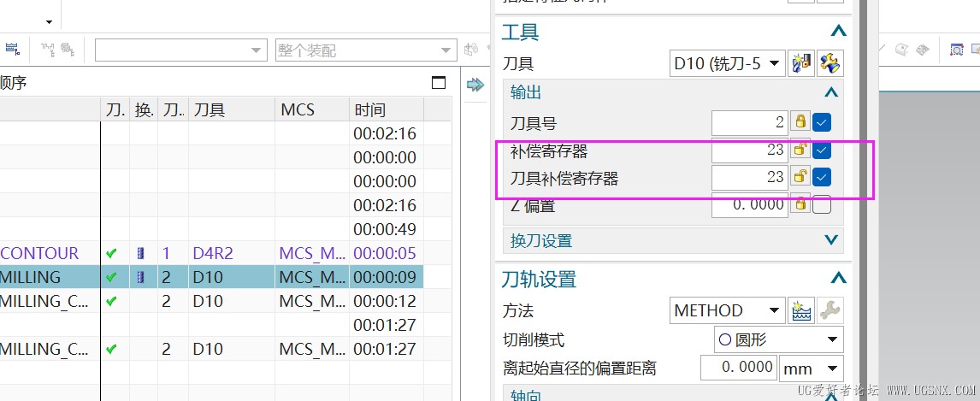
Task: Click green checkmark in MILLING 00:00:09 row
Action: (111, 277)
